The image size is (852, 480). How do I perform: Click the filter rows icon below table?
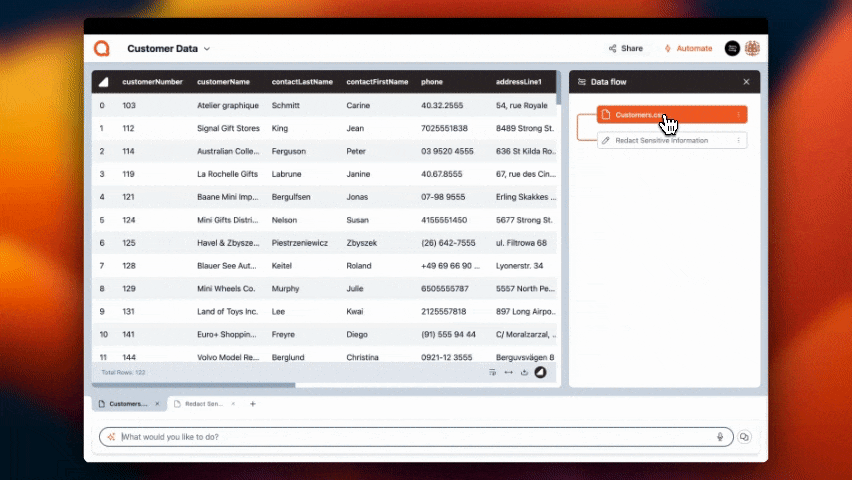click(x=492, y=372)
